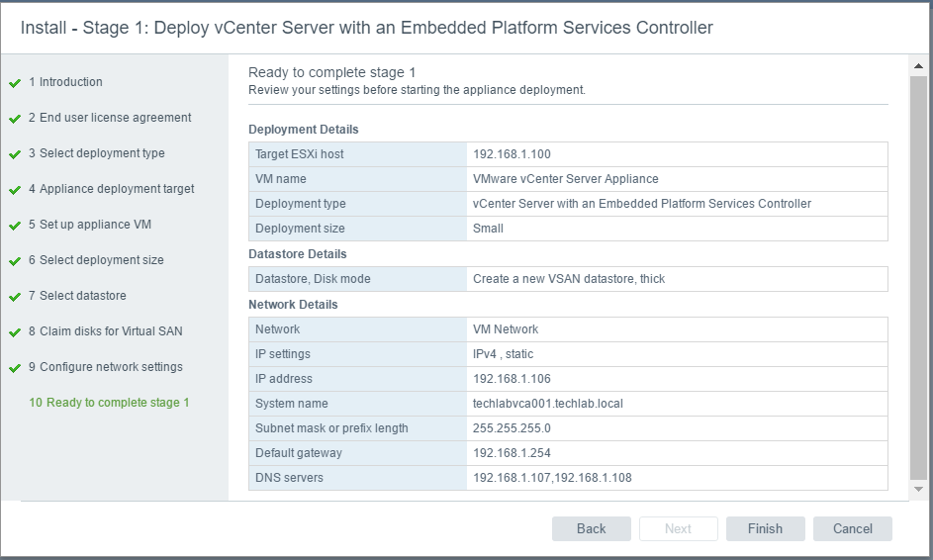Go to step 4 Appliance deployment target
The height and width of the screenshot is (560, 933).
tap(111, 189)
